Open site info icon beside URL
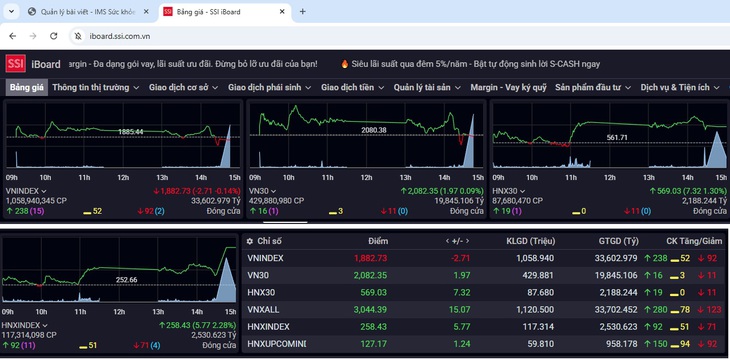730x360 pixels. (x=78, y=36)
